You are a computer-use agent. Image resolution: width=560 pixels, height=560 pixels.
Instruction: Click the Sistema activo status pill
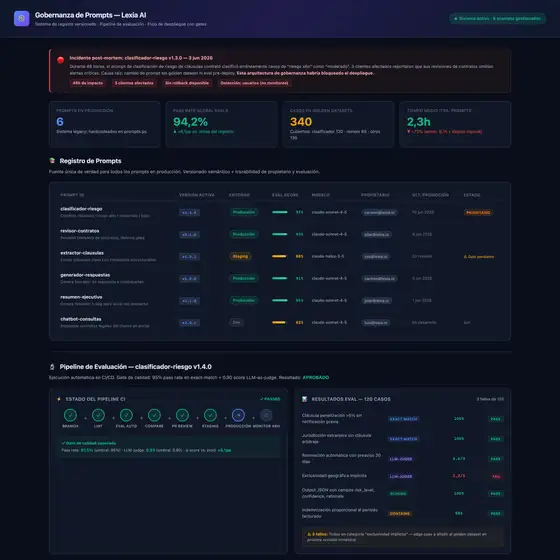click(x=498, y=19)
